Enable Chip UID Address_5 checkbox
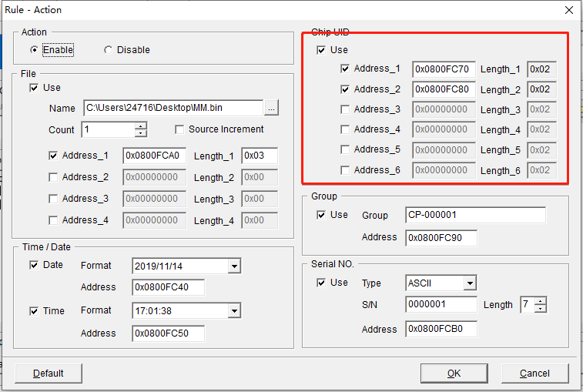Viewport: 583px width, 392px height. [345, 149]
